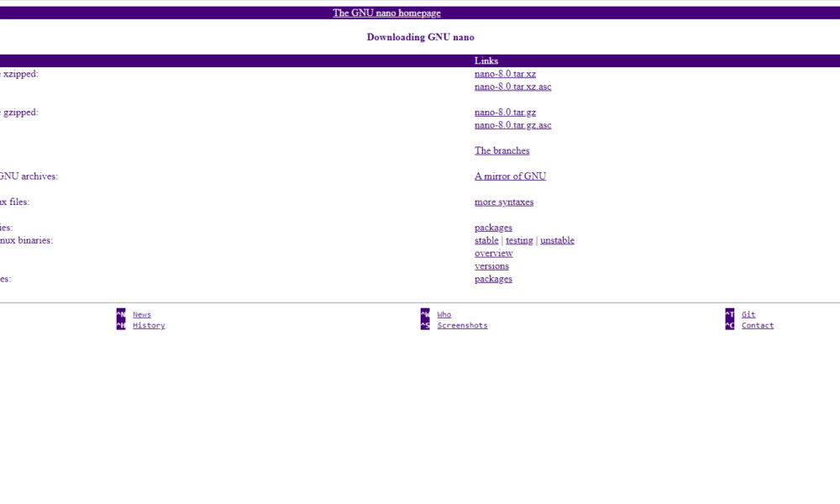This screenshot has width=840, height=504.
Task: Click the xzipped: row label
Action: tap(19, 74)
